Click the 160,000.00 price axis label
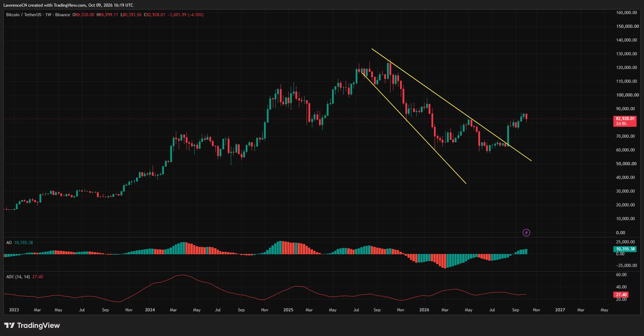Screen dimensions: 644x336 coord(626,13)
